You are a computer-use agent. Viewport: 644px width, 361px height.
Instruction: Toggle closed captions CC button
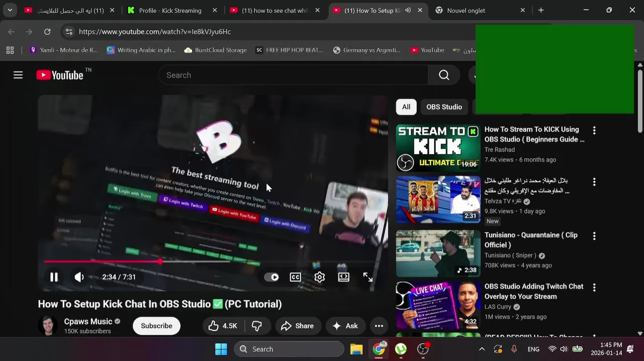(296, 277)
